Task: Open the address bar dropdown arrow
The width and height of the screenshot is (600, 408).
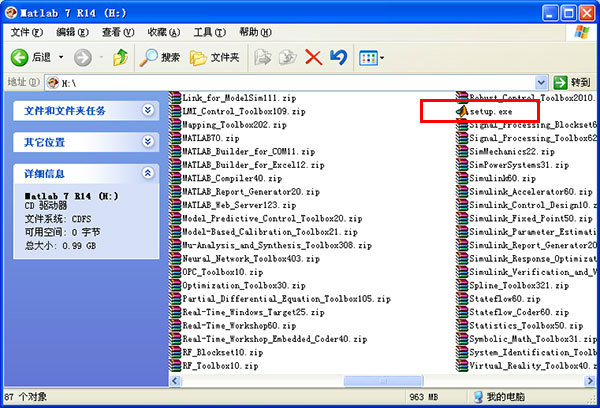Action: point(541,81)
